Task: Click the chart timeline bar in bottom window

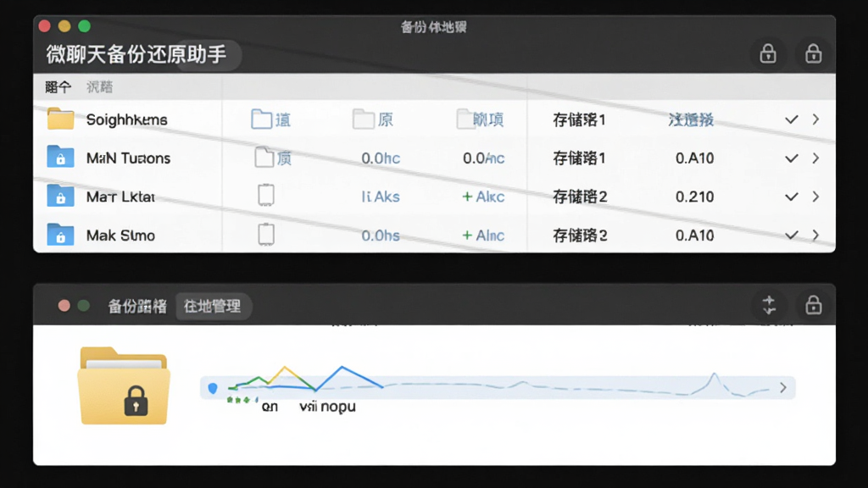Action: (x=498, y=388)
